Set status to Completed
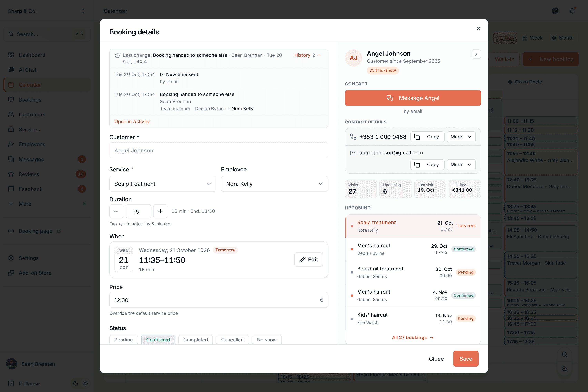Image resolution: width=588 pixels, height=392 pixels. pos(195,340)
